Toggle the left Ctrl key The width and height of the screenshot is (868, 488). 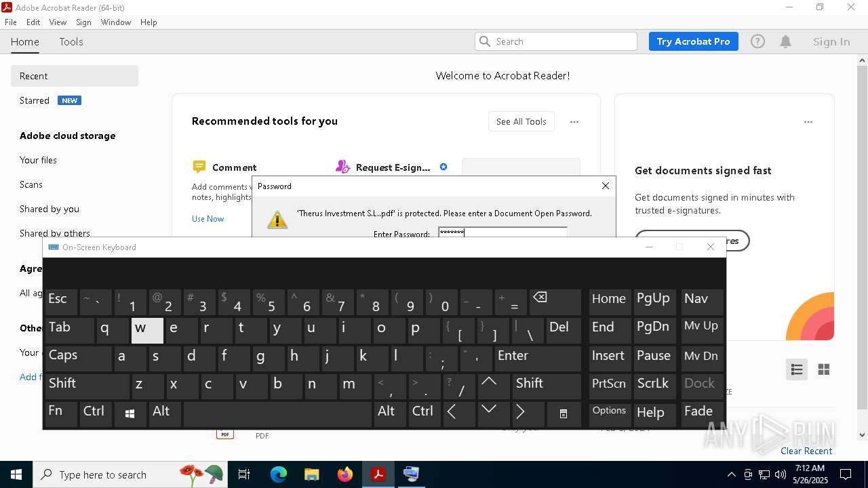coord(96,414)
